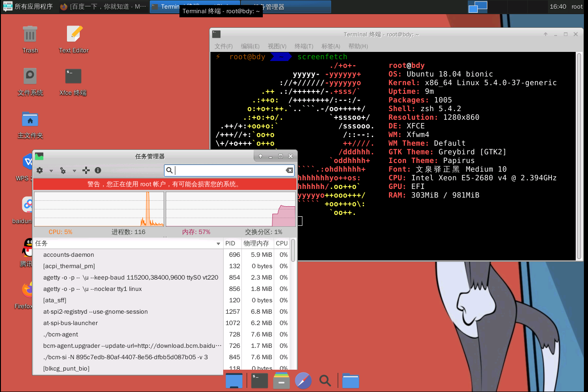
Task: Click the 16:40 clock in the panel
Action: [x=558, y=6]
